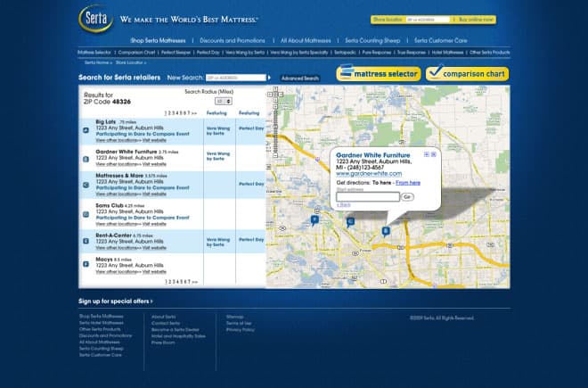Go to next results page at bottom pagination
This screenshot has height=388, width=588.
point(194,282)
